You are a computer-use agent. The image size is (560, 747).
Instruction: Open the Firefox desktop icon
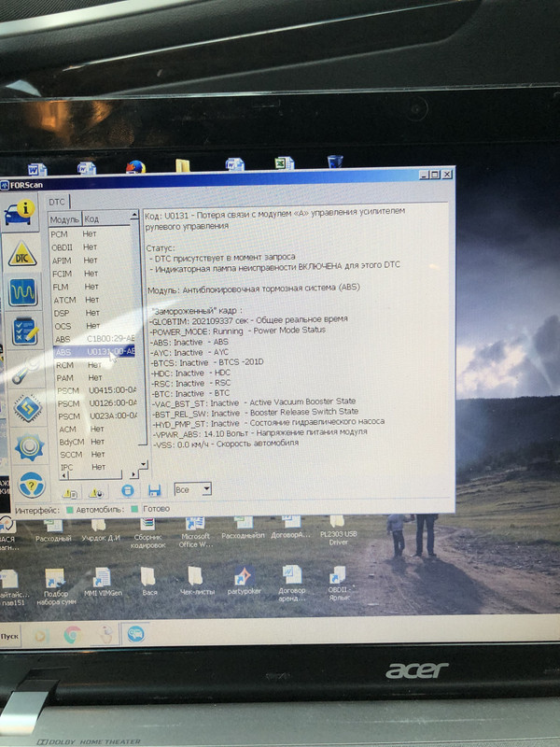pos(135,167)
